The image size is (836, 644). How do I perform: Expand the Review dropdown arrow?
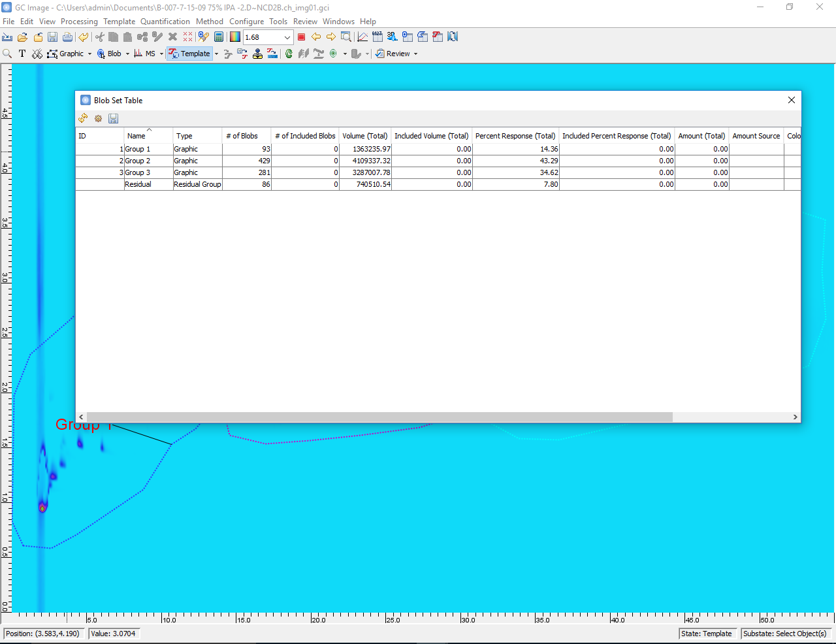pyautogui.click(x=415, y=54)
